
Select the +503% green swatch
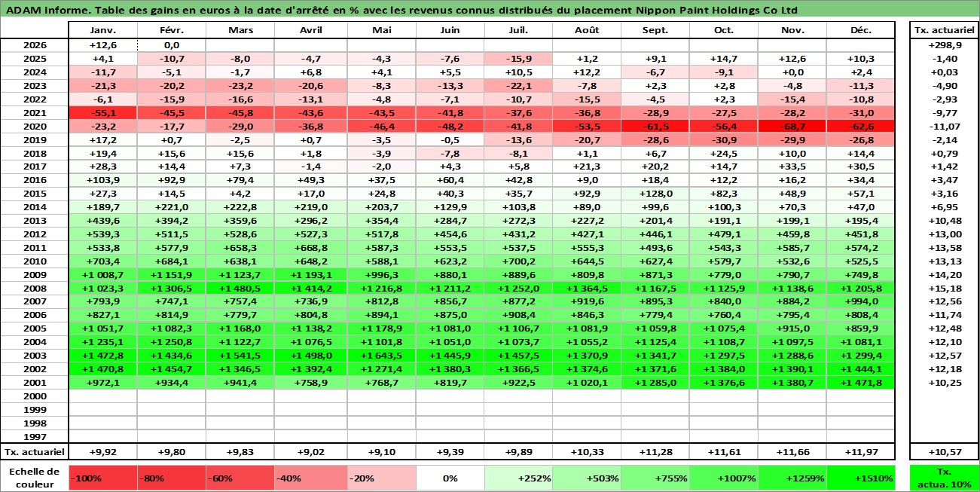click(x=587, y=478)
